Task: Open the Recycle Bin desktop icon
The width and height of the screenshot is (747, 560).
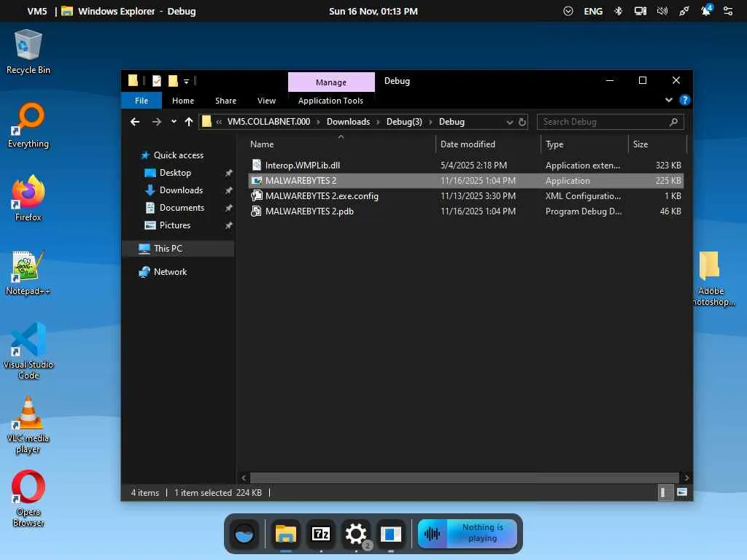Action: (x=28, y=52)
